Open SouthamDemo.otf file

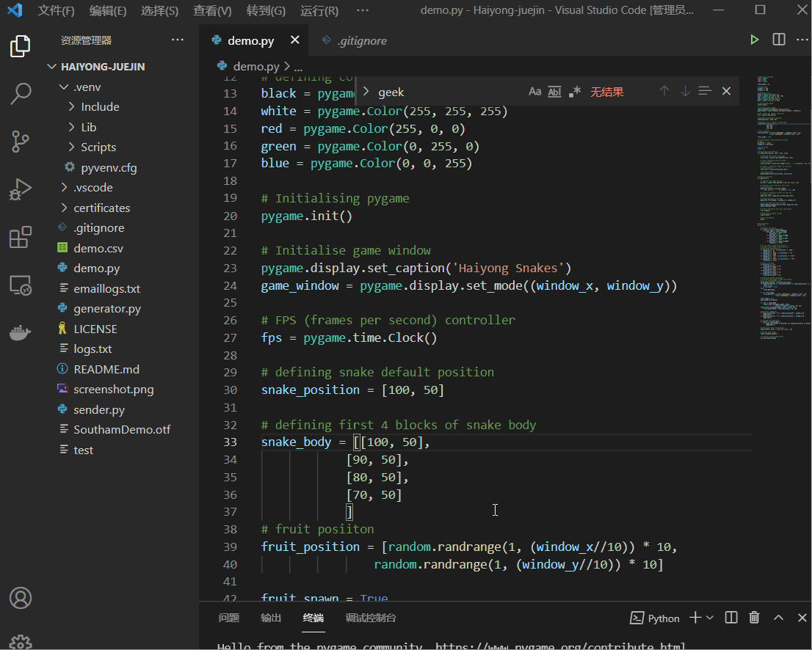pos(122,430)
